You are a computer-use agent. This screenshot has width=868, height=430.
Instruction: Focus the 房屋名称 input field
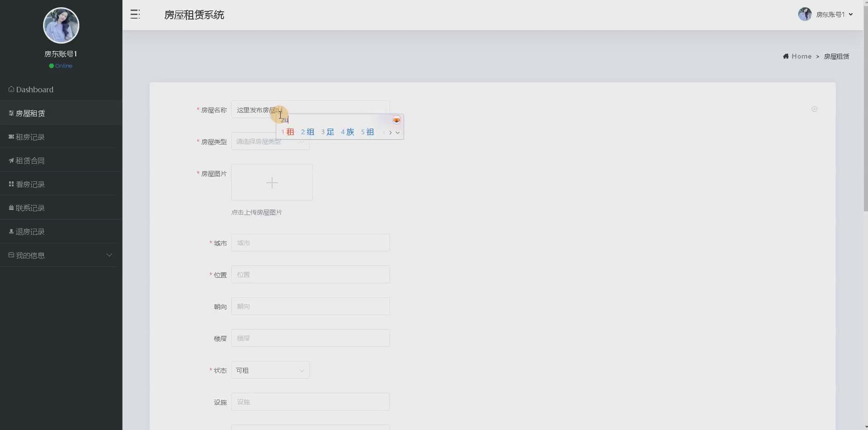(x=311, y=109)
